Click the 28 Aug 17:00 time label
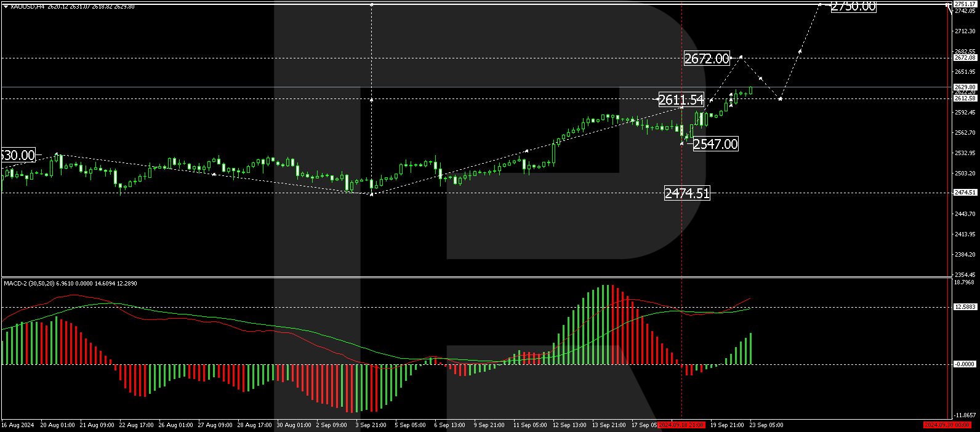 click(254, 425)
